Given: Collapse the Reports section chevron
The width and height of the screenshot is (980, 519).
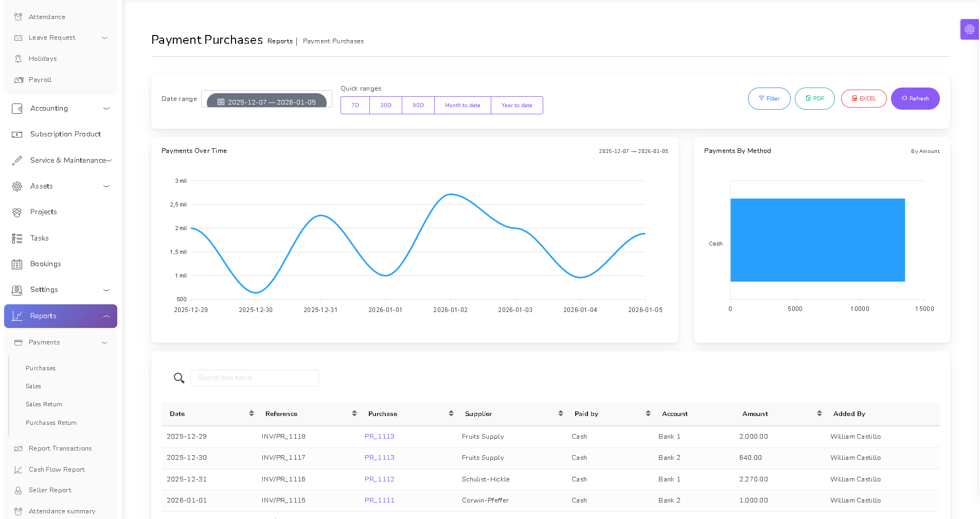Looking at the screenshot, I should point(106,316).
